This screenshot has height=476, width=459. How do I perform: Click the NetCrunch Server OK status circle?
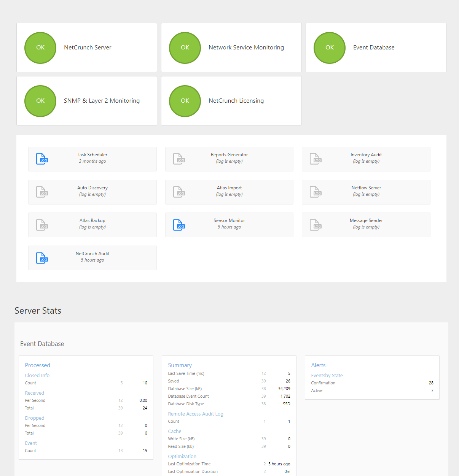[x=40, y=48]
